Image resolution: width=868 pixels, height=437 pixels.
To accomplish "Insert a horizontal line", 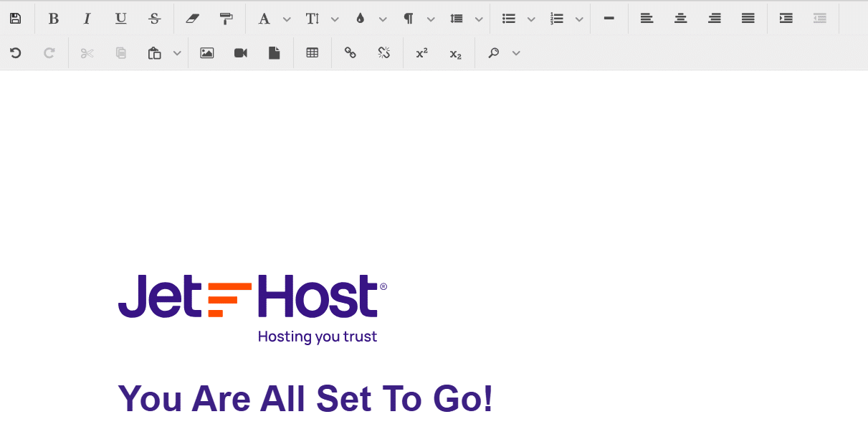I will 609,19.
